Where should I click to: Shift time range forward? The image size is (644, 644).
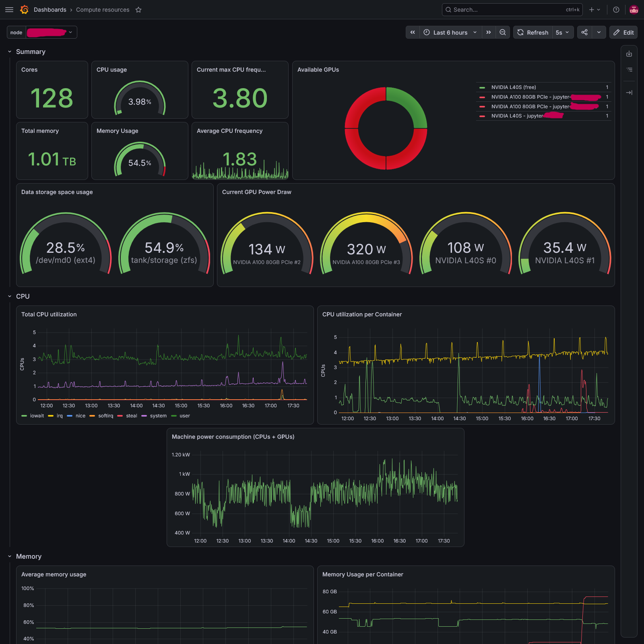tap(489, 33)
